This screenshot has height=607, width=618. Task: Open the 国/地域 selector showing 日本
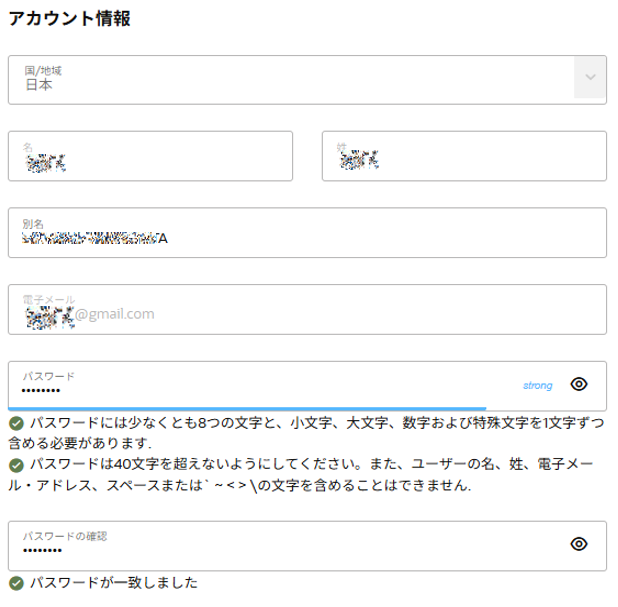[290, 79]
